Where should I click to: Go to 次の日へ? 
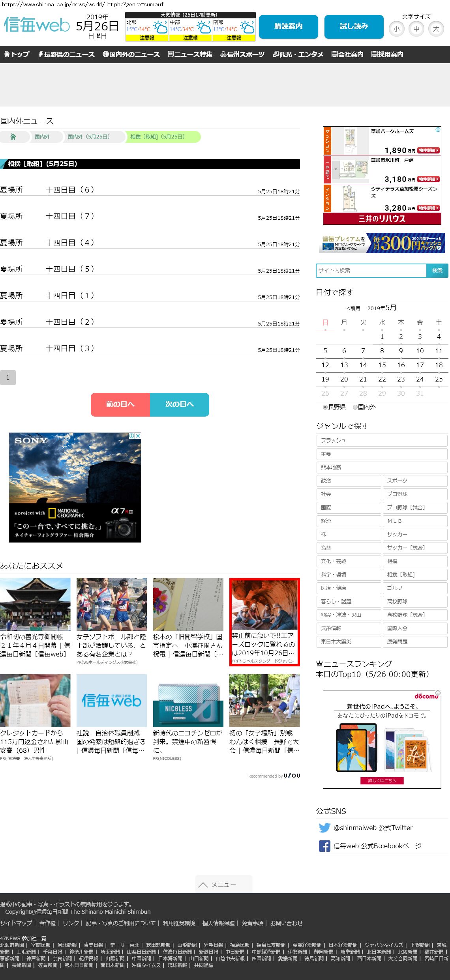[180, 404]
